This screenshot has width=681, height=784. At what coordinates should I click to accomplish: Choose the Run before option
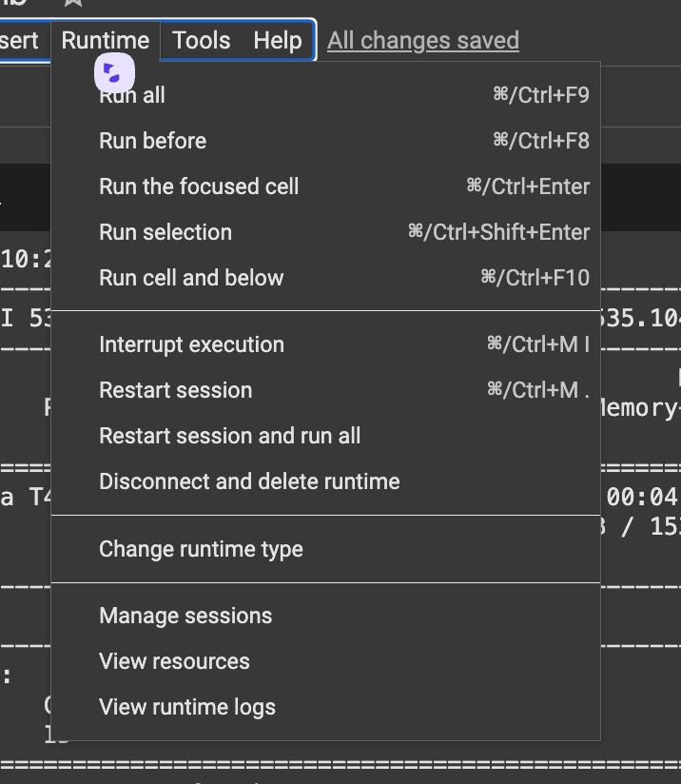point(152,141)
